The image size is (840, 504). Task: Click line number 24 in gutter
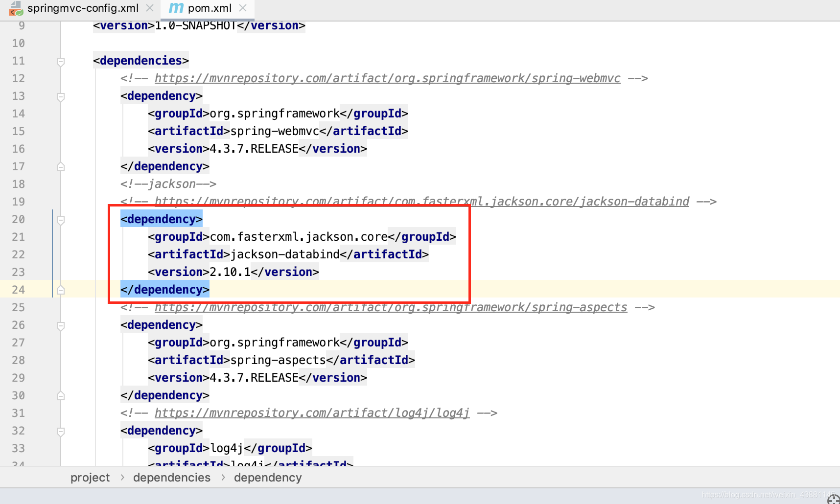coord(19,290)
